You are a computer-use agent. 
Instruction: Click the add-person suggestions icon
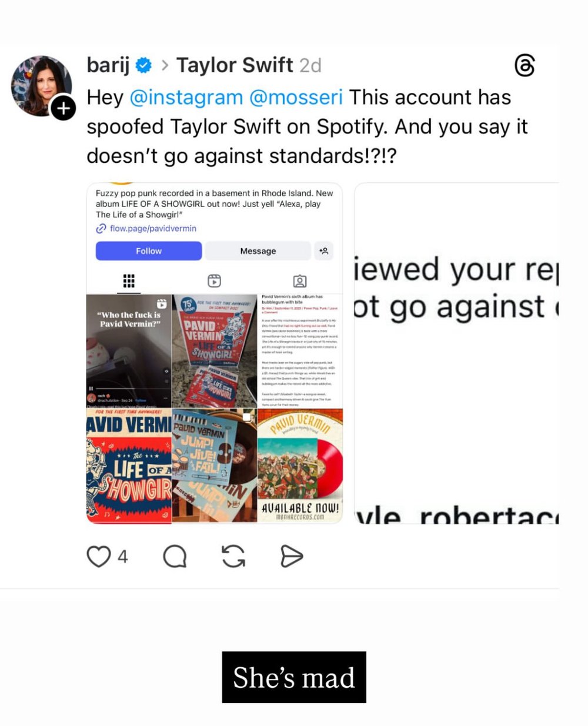pos(324,251)
